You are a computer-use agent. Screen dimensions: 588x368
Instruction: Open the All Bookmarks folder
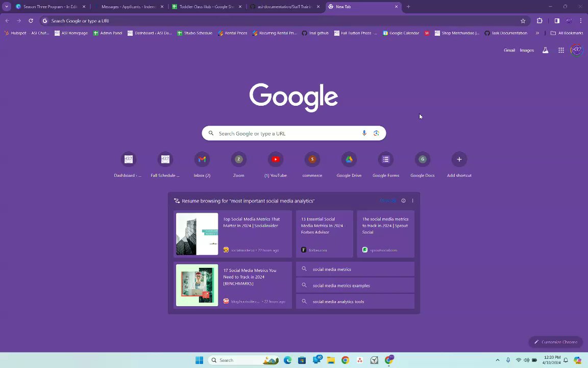567,33
